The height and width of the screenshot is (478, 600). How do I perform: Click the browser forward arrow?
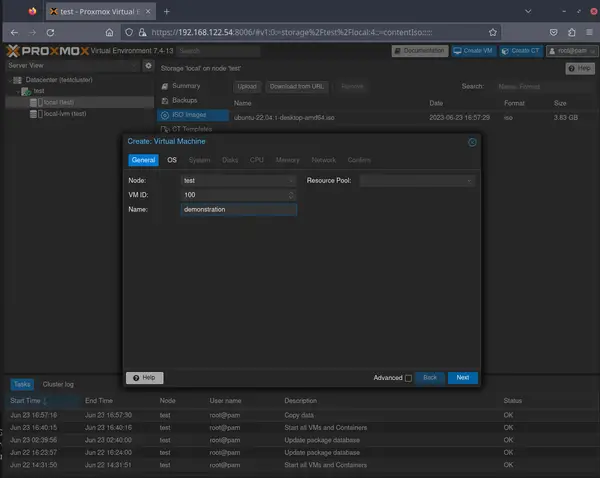[33, 33]
